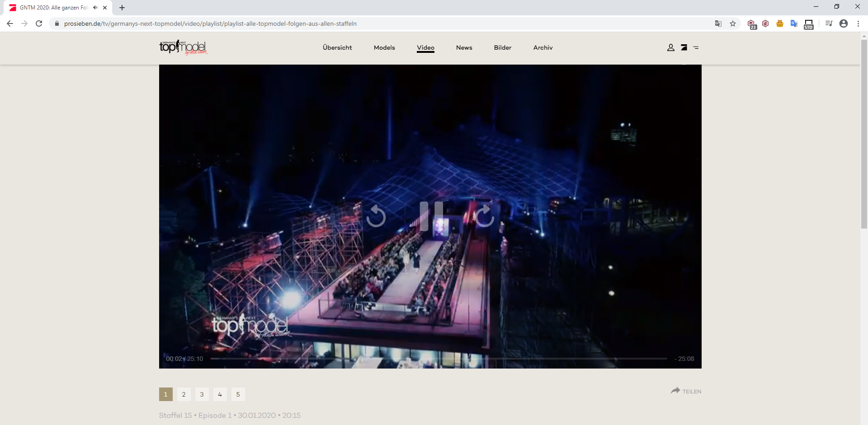Pause the video with the pause button

(x=431, y=216)
